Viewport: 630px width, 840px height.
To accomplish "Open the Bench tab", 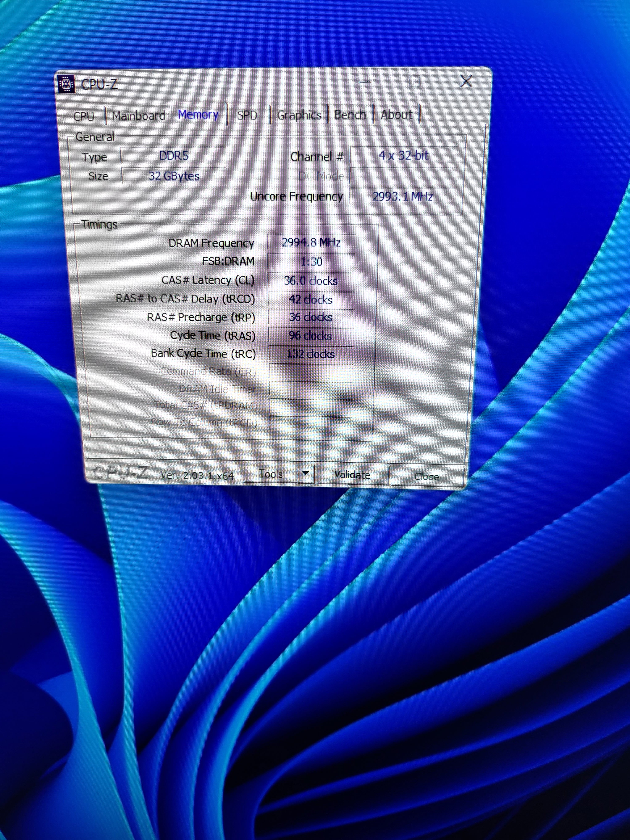I will tap(350, 115).
